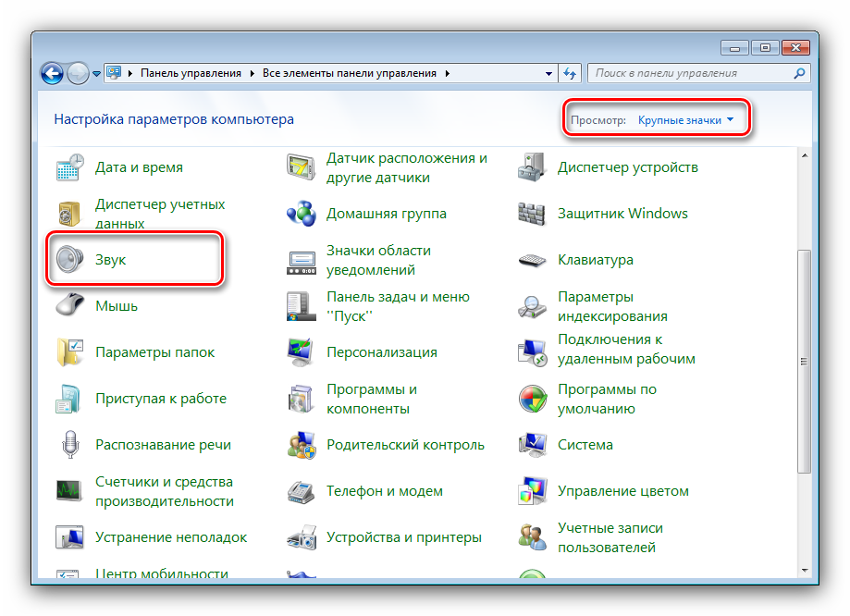Image resolution: width=850 pixels, height=616 pixels.
Task: Click Панель управления in the address breadcrumb
Action: click(x=191, y=73)
